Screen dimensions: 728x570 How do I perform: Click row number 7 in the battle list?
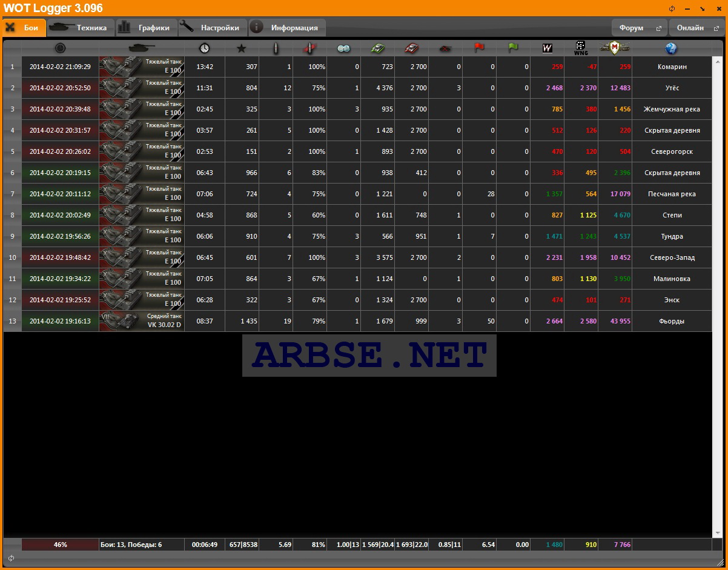[x=12, y=194]
